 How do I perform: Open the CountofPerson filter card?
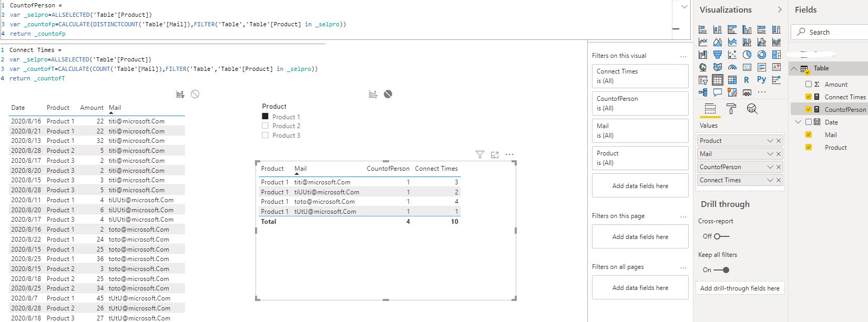click(640, 103)
